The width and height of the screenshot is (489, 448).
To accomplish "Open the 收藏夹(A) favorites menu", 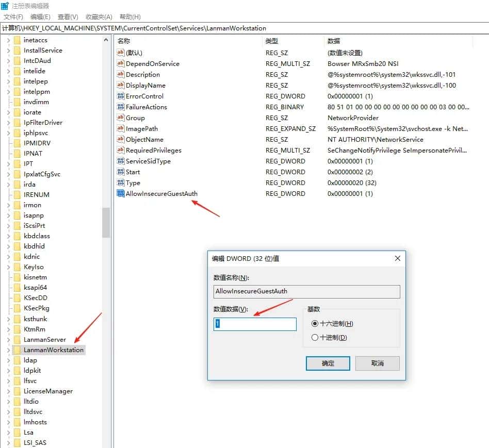I will click(x=99, y=17).
